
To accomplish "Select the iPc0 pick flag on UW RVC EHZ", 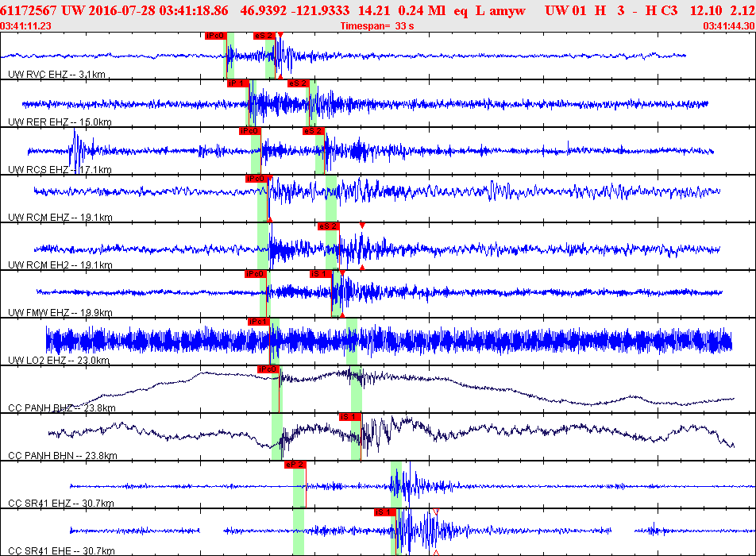I will [215, 35].
